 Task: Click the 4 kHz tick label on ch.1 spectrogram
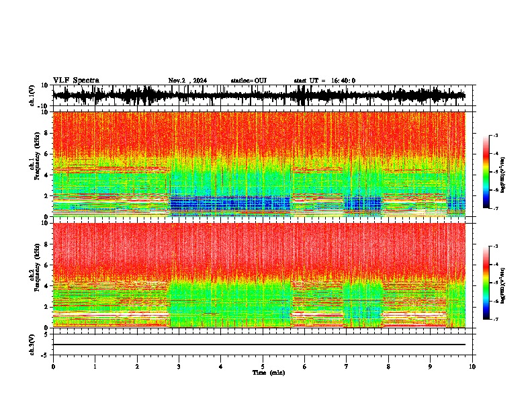pyautogui.click(x=46, y=175)
